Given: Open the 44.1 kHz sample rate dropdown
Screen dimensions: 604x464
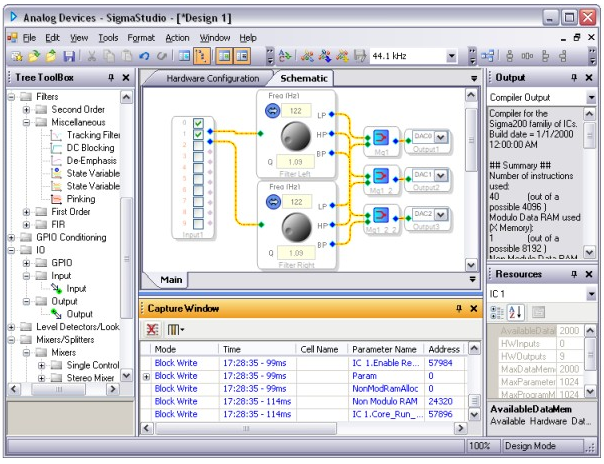Looking at the screenshot, I should [x=451, y=56].
